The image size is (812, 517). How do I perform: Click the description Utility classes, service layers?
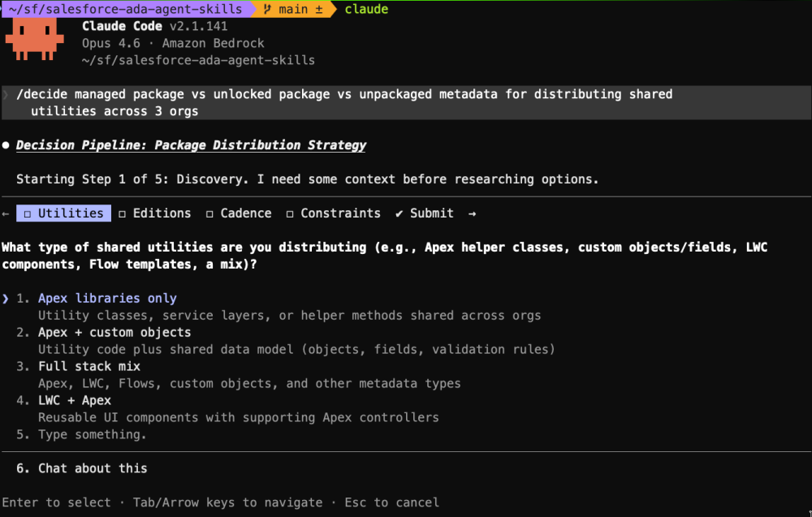pos(290,316)
